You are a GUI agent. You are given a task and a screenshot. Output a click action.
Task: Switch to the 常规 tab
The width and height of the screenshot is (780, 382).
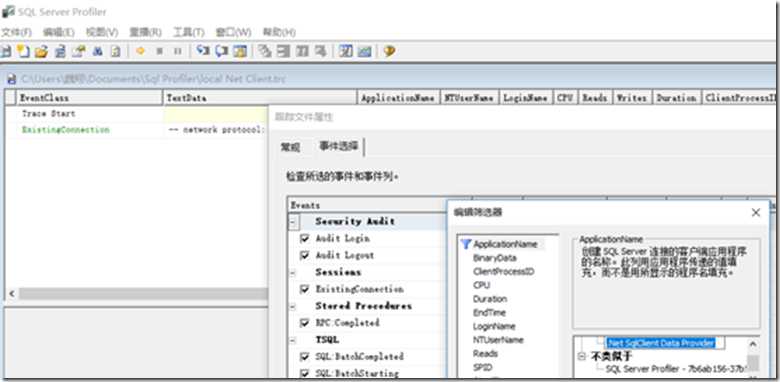pyautogui.click(x=290, y=147)
